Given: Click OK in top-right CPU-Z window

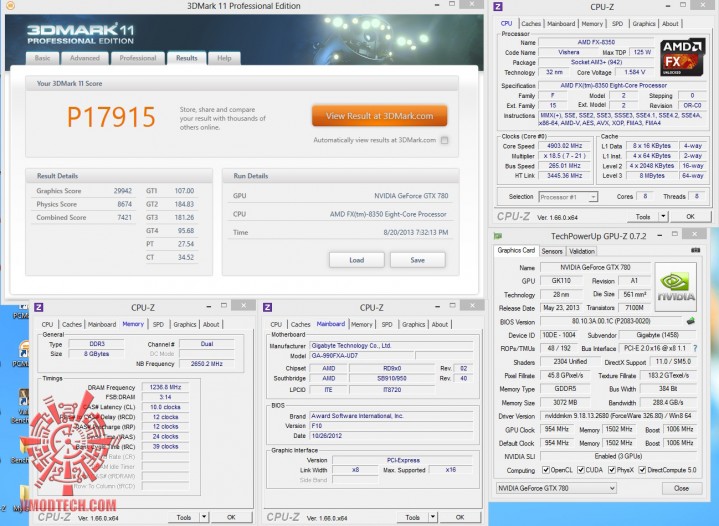Looking at the screenshot, I should click(690, 216).
